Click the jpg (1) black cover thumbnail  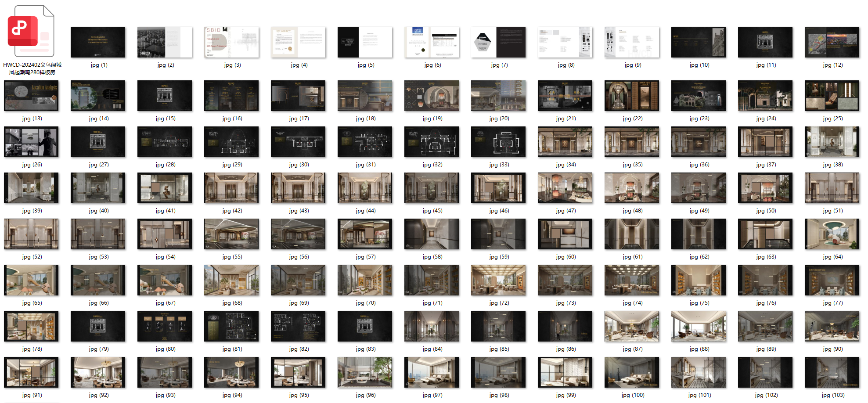[98, 42]
